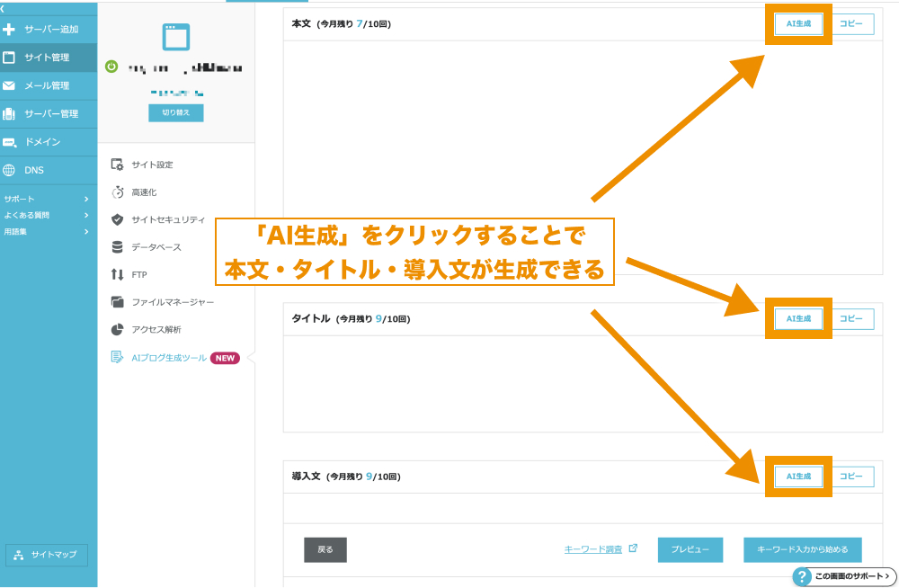Click the プレビュー button
This screenshot has width=899, height=588.
point(690,549)
